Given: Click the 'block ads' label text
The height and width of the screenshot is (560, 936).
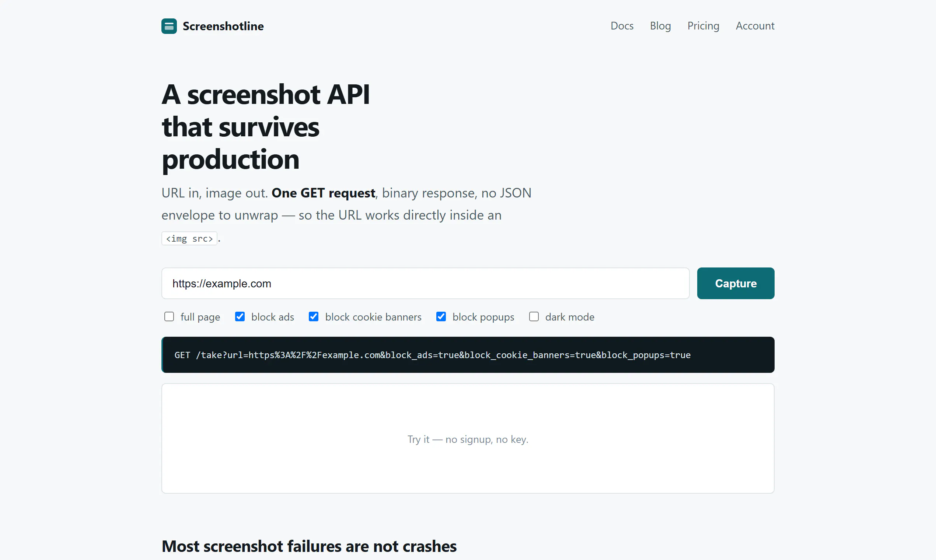Looking at the screenshot, I should [x=272, y=317].
